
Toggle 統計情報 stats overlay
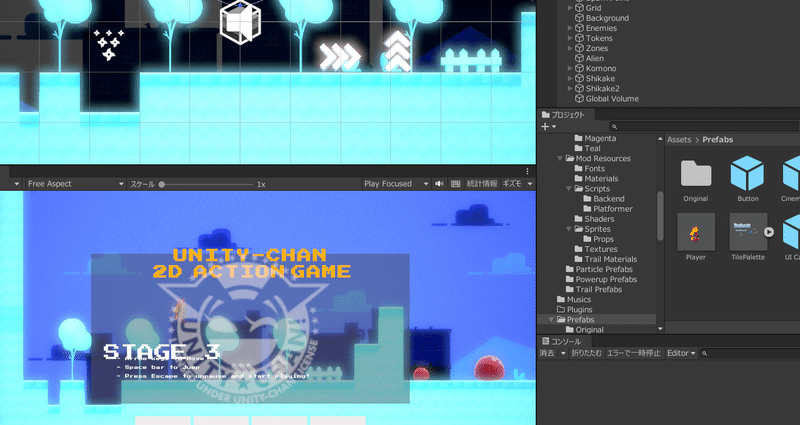482,184
